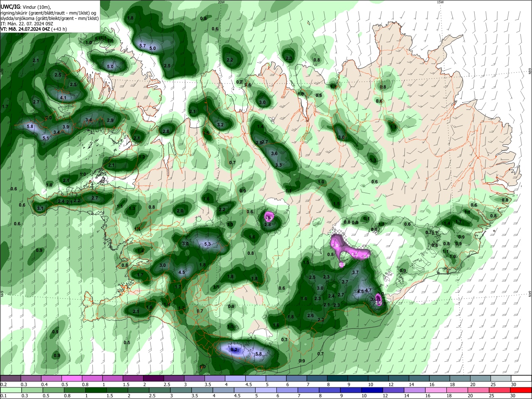Image resolution: width=532 pixels, height=399 pixels.
Task: Click the line starting 'rigning/skúrir (grænt/blátt/rautt'
Action: (x=49, y=13)
